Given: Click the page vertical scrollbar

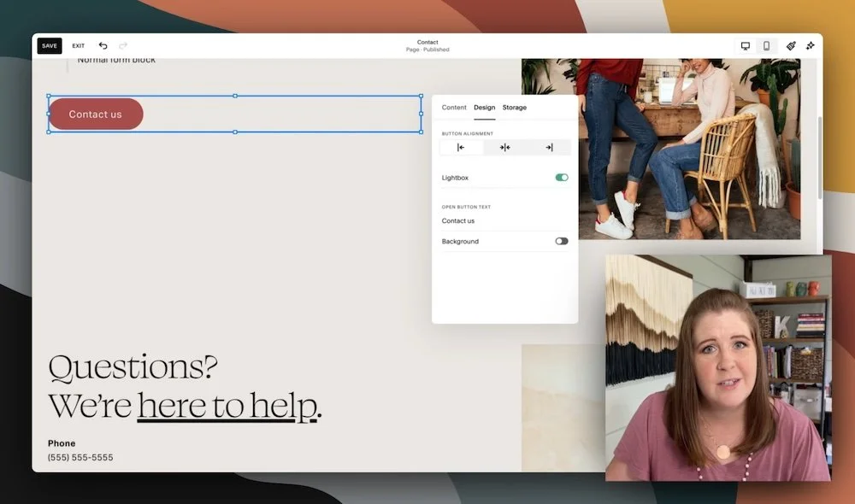Looking at the screenshot, I should [x=819, y=158].
